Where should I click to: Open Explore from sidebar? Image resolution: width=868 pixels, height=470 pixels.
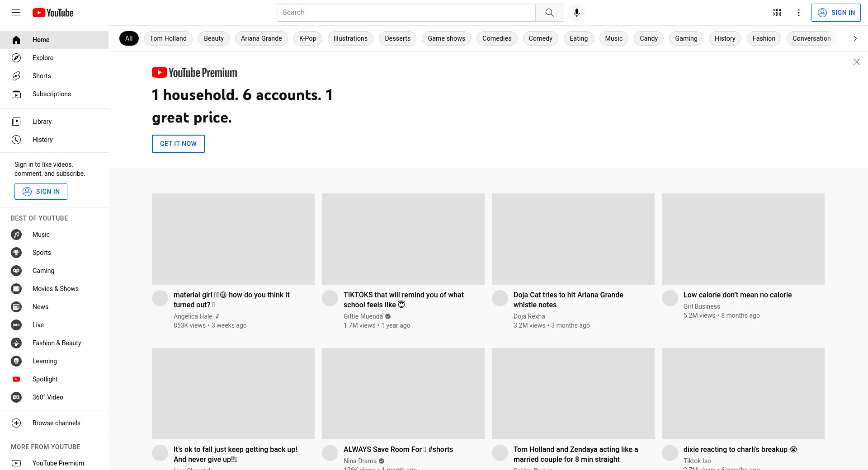(54, 58)
